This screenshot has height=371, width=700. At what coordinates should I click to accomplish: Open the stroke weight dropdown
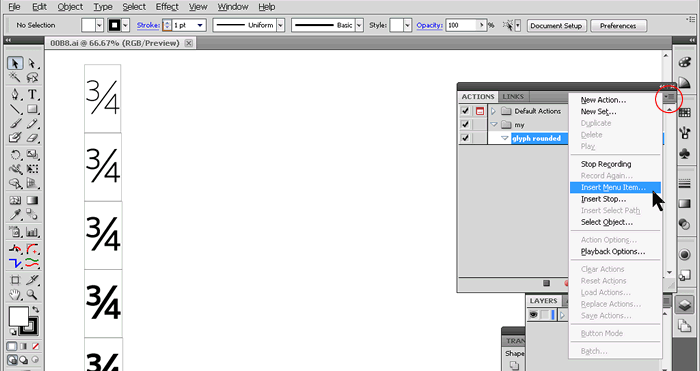200,25
